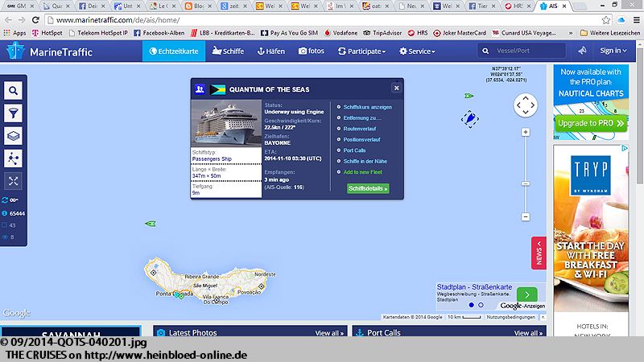
Task: Click the Port Calls link in popup
Action: coord(354,150)
